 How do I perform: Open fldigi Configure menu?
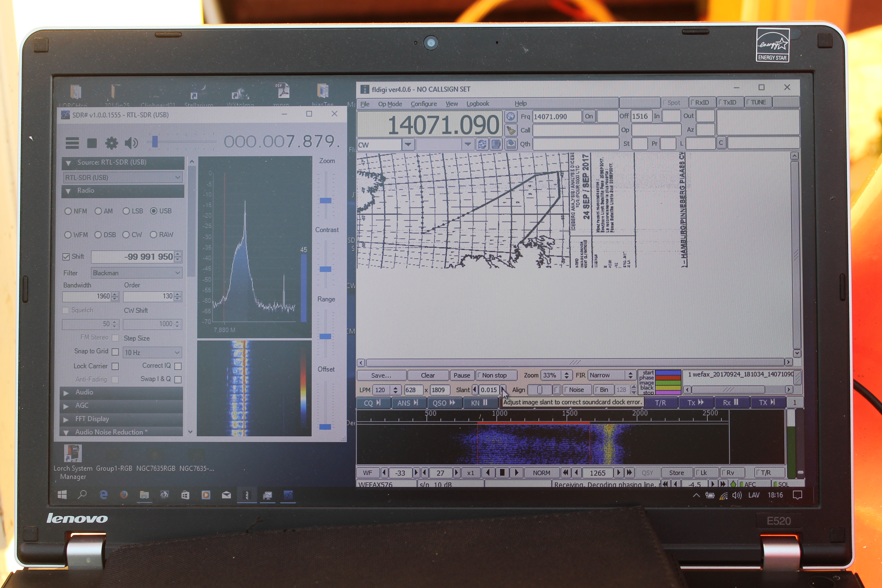click(423, 104)
